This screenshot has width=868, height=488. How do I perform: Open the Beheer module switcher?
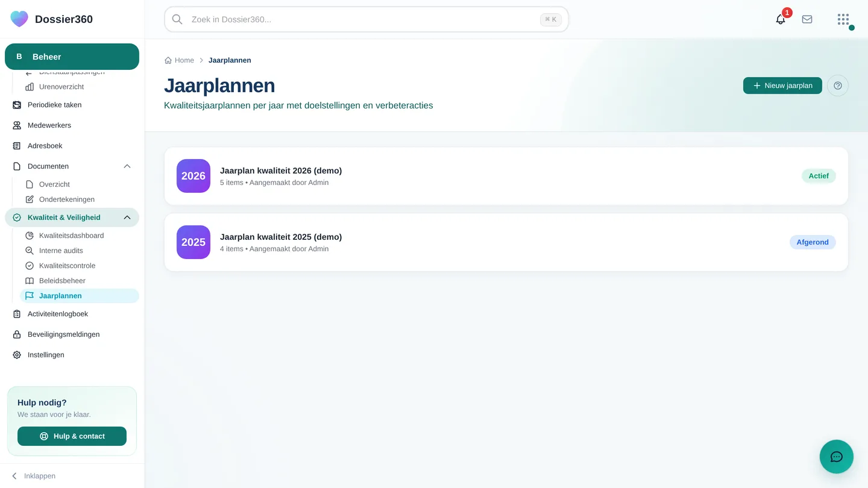coord(72,57)
